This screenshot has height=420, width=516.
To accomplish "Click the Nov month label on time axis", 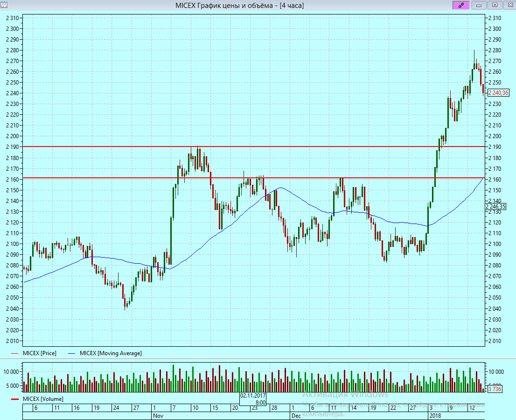I will (158, 416).
